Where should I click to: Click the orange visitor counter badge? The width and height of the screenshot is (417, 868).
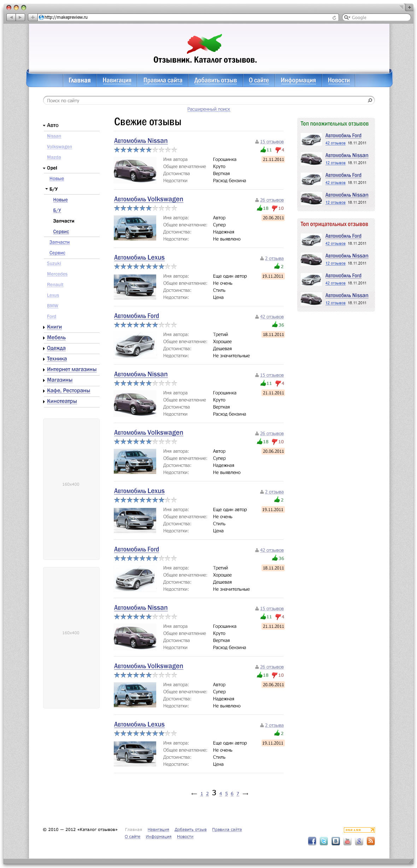[x=359, y=830]
